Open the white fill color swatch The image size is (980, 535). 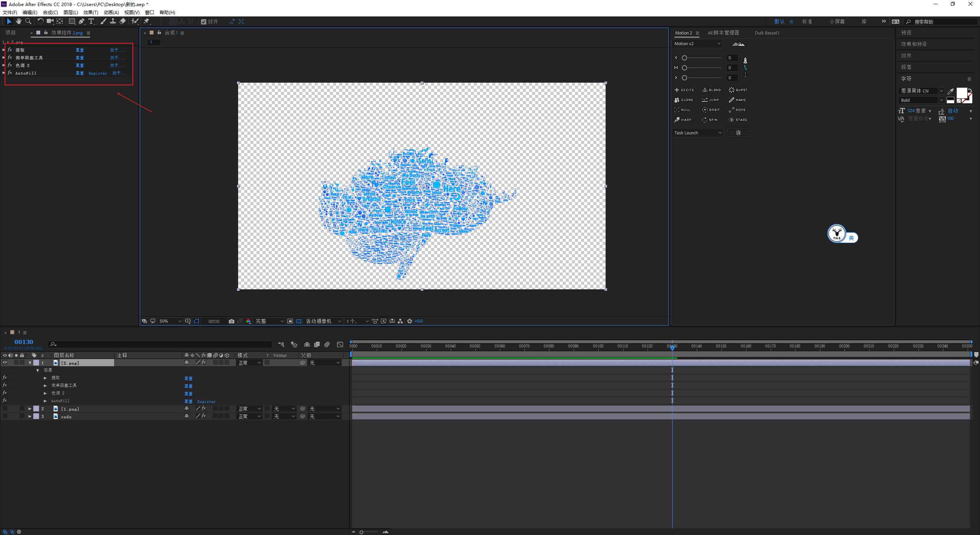tap(962, 93)
